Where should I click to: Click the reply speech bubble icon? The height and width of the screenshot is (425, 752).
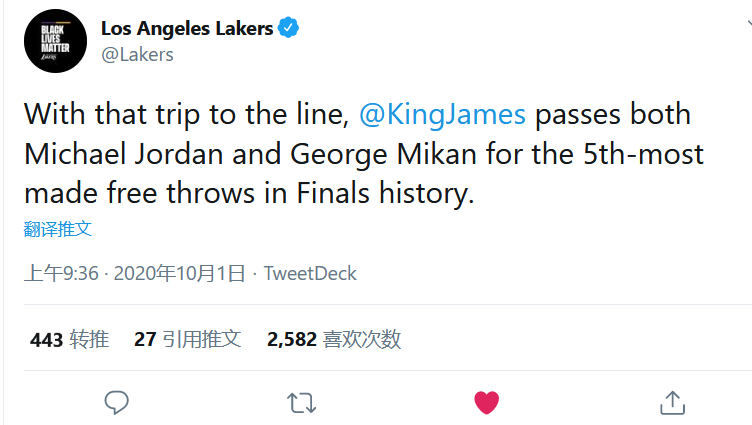117,402
